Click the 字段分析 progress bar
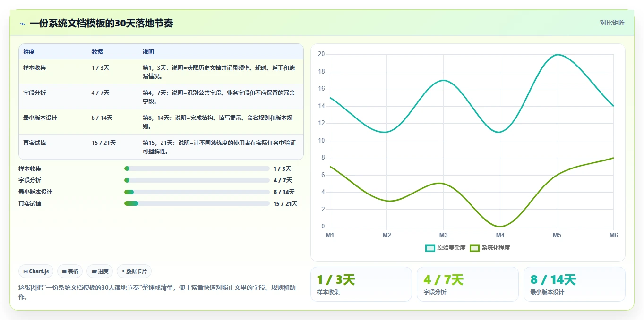Image resolution: width=644 pixels, height=320 pixels. (x=197, y=180)
